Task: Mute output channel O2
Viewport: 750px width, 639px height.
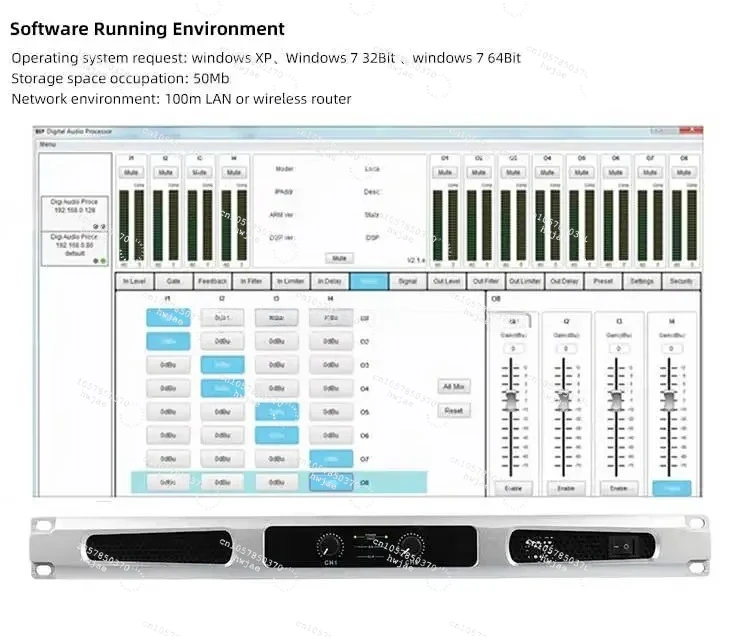Action: point(479,172)
